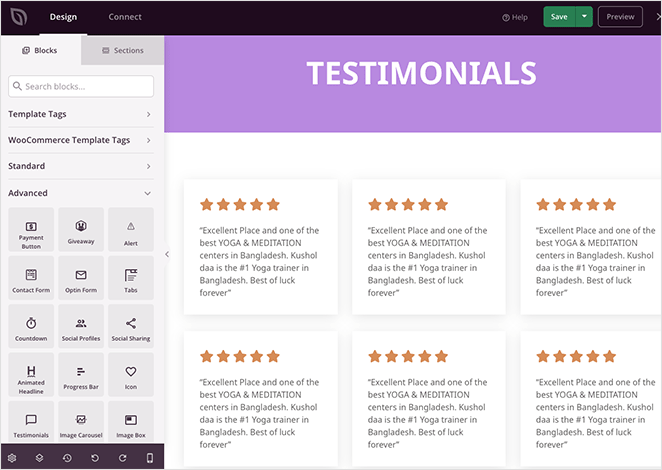Toggle mobile preview device icon
Viewport: 662px width, 470px height.
(150, 458)
